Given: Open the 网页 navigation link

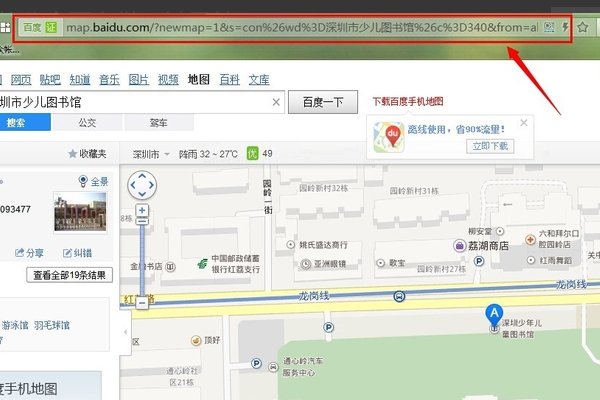Looking at the screenshot, I should click(x=21, y=80).
